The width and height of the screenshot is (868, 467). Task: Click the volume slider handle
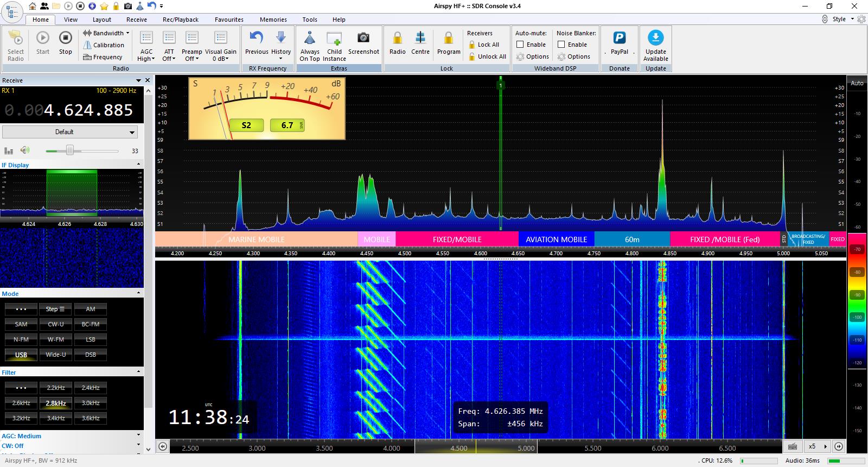point(70,150)
